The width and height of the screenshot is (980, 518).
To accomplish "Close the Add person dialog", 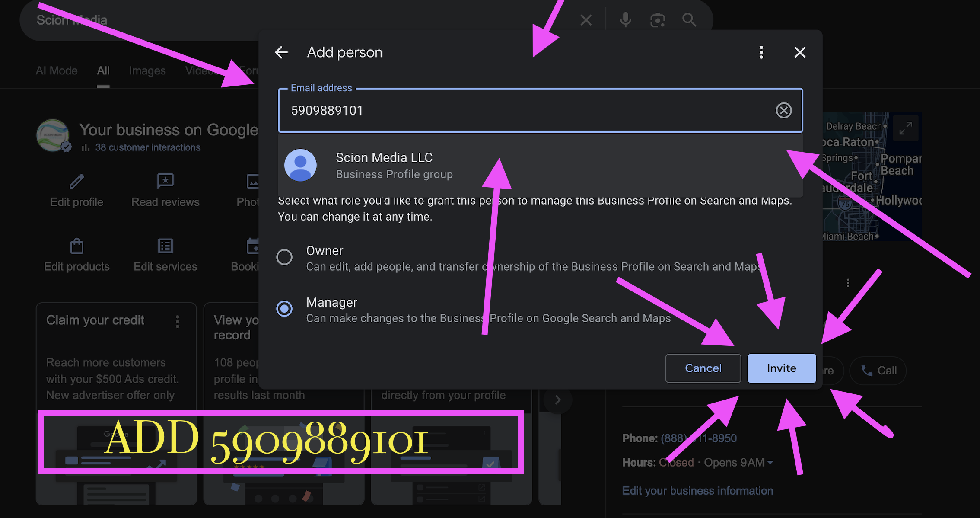I will tap(800, 52).
